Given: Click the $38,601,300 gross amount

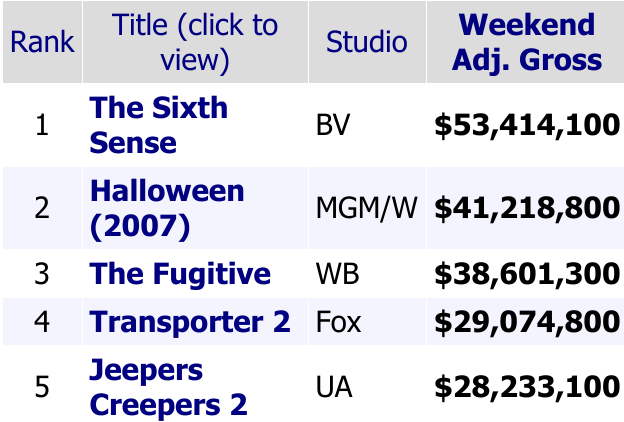Looking at the screenshot, I should [x=527, y=275].
